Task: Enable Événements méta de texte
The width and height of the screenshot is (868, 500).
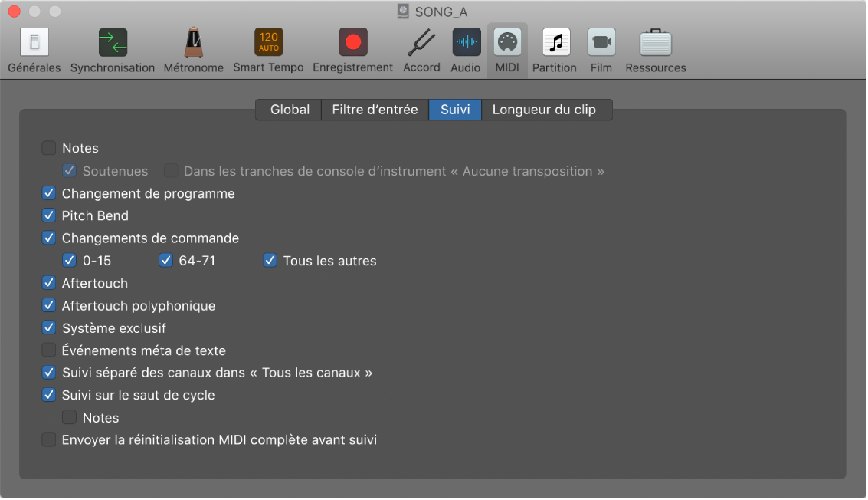Action: [x=49, y=350]
